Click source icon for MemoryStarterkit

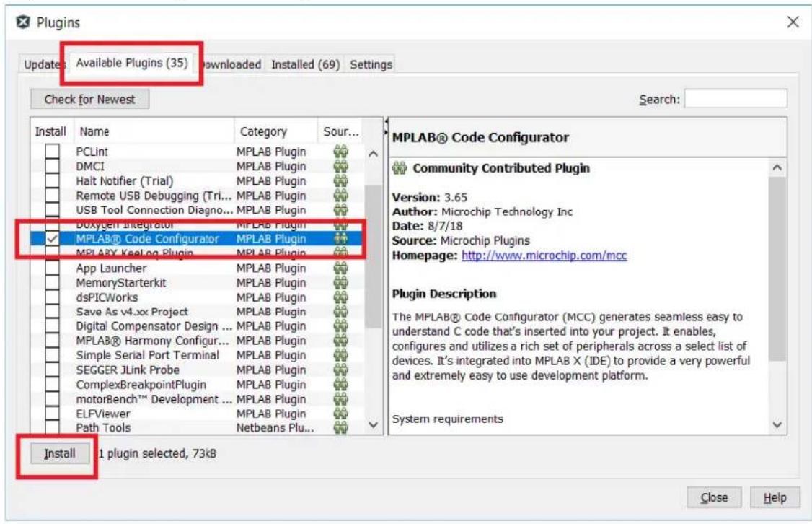[341, 282]
